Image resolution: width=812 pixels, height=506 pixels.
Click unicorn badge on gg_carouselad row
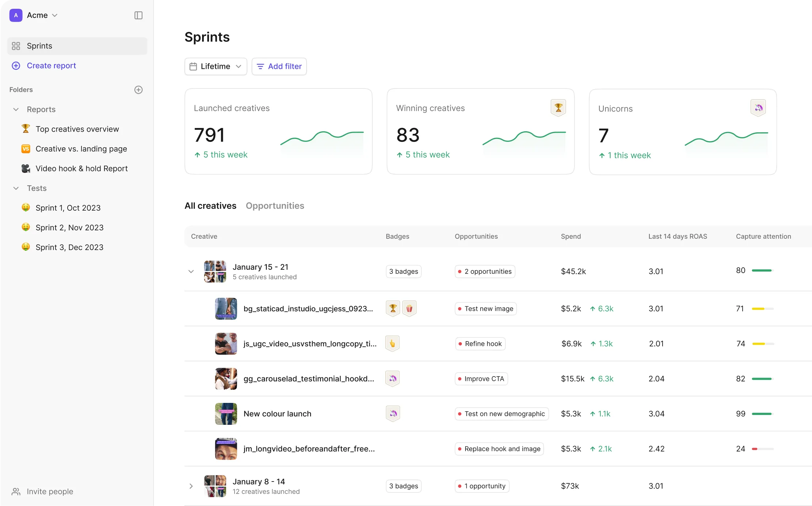tap(392, 378)
